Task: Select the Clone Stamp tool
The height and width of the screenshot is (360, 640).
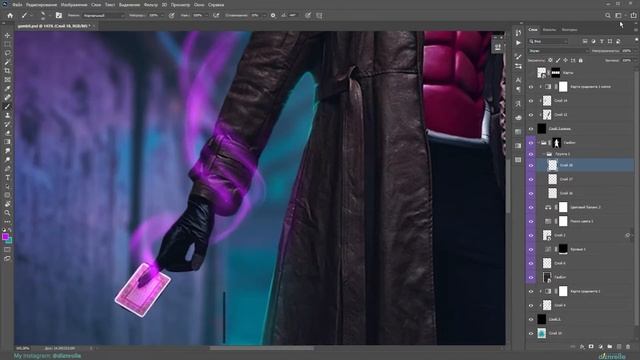Action: click(7, 116)
